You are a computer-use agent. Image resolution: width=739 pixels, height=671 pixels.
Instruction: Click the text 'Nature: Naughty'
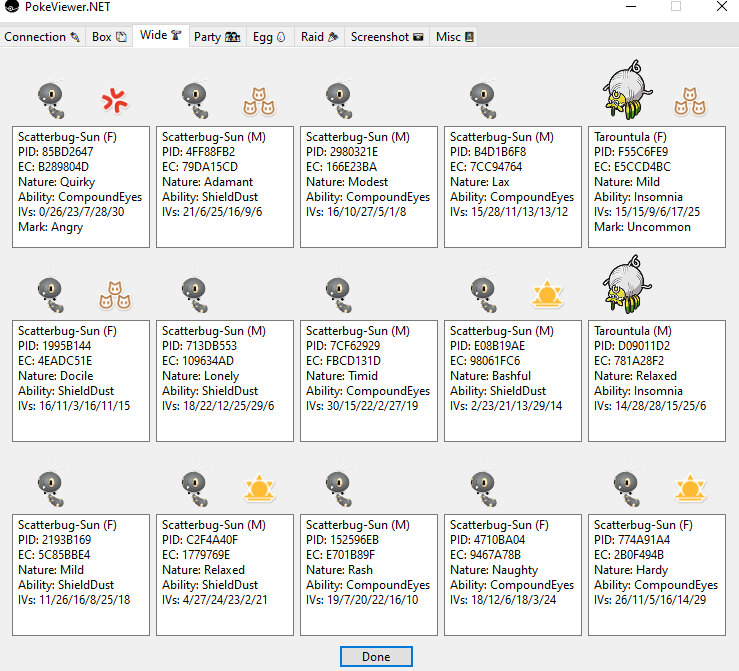494,570
